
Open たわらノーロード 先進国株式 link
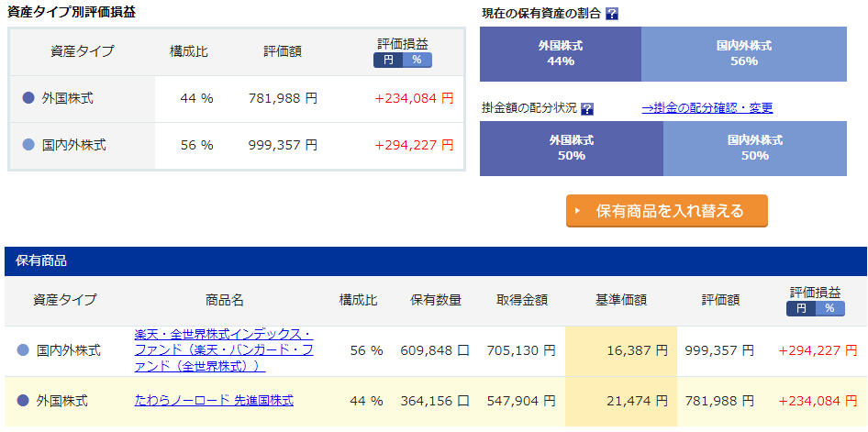tap(214, 400)
